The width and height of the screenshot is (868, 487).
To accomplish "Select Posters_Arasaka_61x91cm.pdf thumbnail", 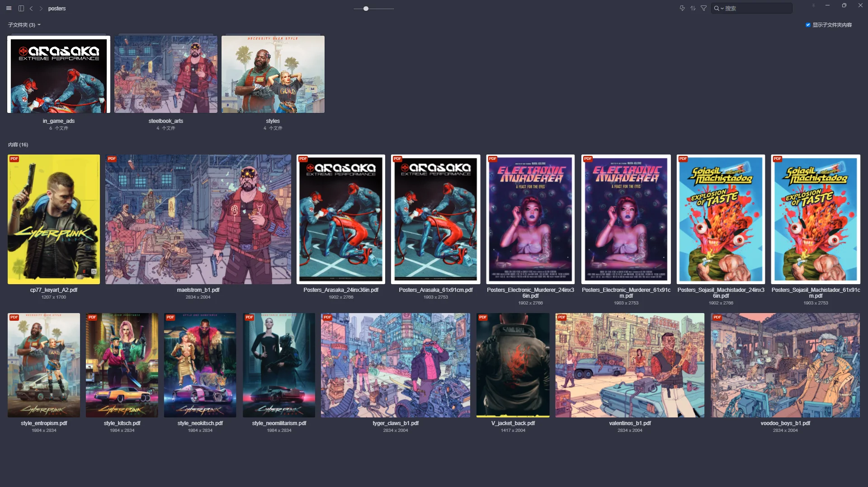I will click(436, 219).
